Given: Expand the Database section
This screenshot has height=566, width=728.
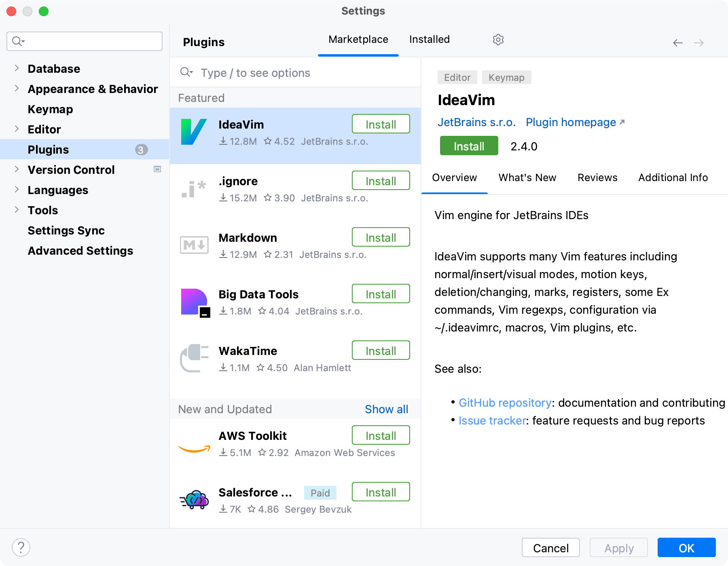Looking at the screenshot, I should tap(16, 68).
